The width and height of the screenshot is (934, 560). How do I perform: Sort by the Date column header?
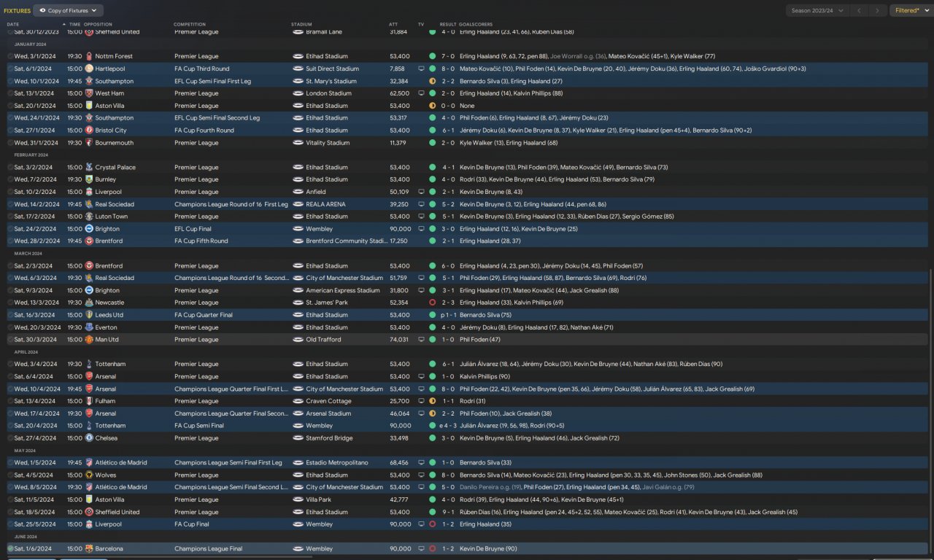pos(13,25)
